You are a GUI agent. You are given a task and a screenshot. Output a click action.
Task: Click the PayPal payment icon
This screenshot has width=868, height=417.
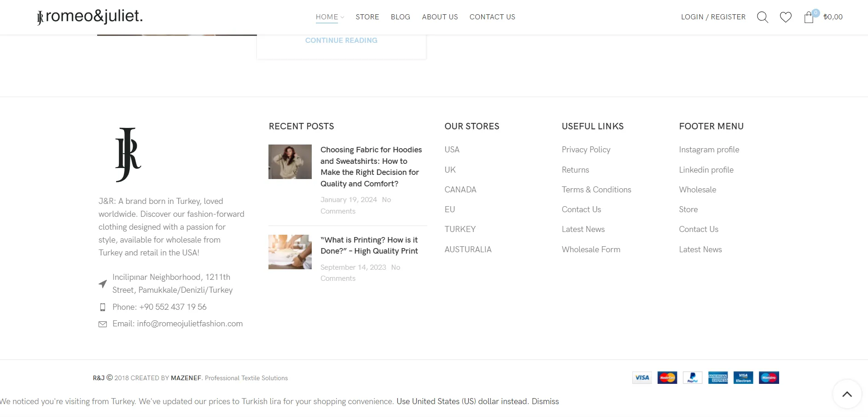[x=692, y=377]
